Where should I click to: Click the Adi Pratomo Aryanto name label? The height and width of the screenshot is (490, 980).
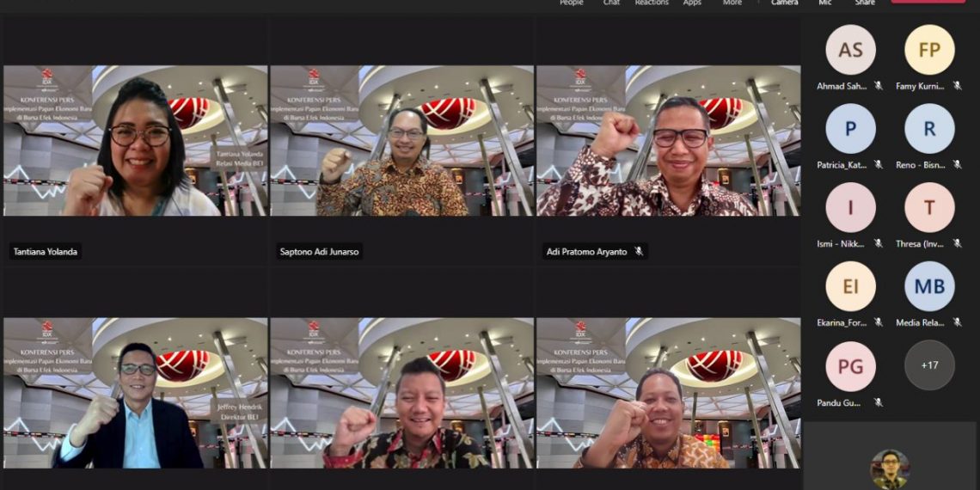(x=587, y=252)
